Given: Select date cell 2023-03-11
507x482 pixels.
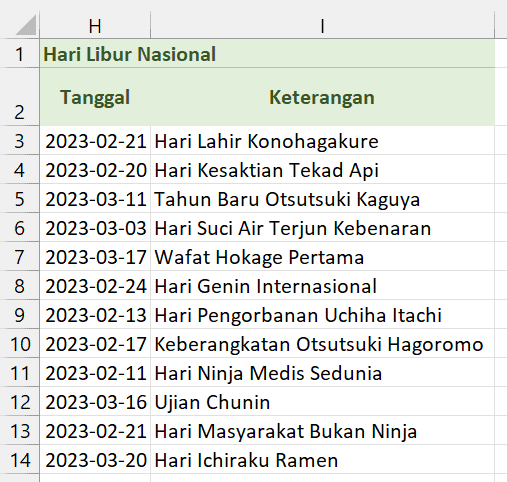Looking at the screenshot, I should pos(95,198).
